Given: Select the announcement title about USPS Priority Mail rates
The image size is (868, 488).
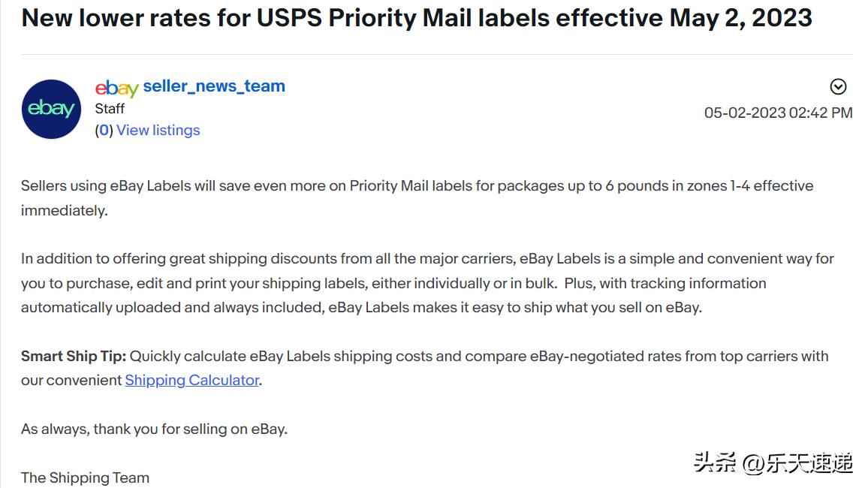Looking at the screenshot, I should (417, 17).
